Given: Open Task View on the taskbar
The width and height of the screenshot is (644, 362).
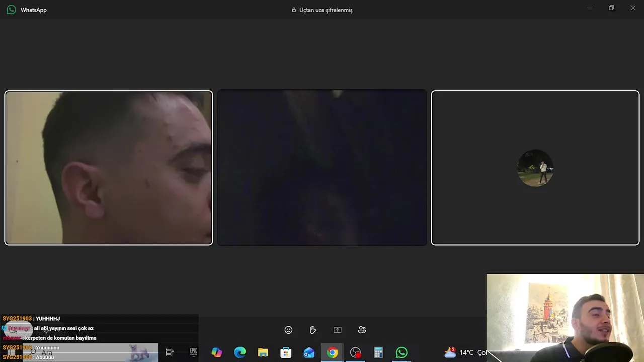Looking at the screenshot, I should click(x=170, y=352).
